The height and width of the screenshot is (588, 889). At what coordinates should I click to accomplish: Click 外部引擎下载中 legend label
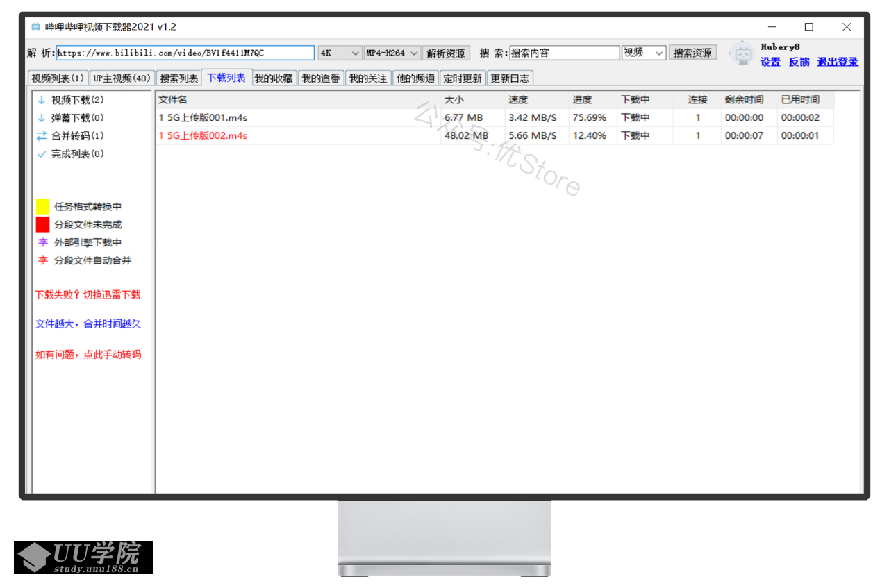point(88,243)
